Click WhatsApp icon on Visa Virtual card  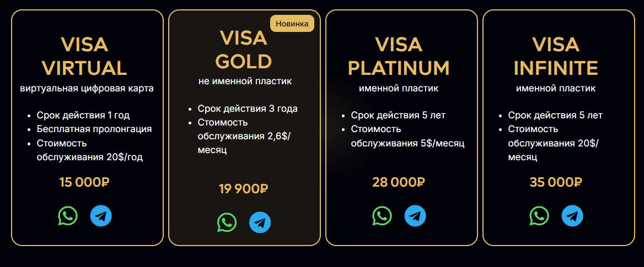[x=68, y=216]
